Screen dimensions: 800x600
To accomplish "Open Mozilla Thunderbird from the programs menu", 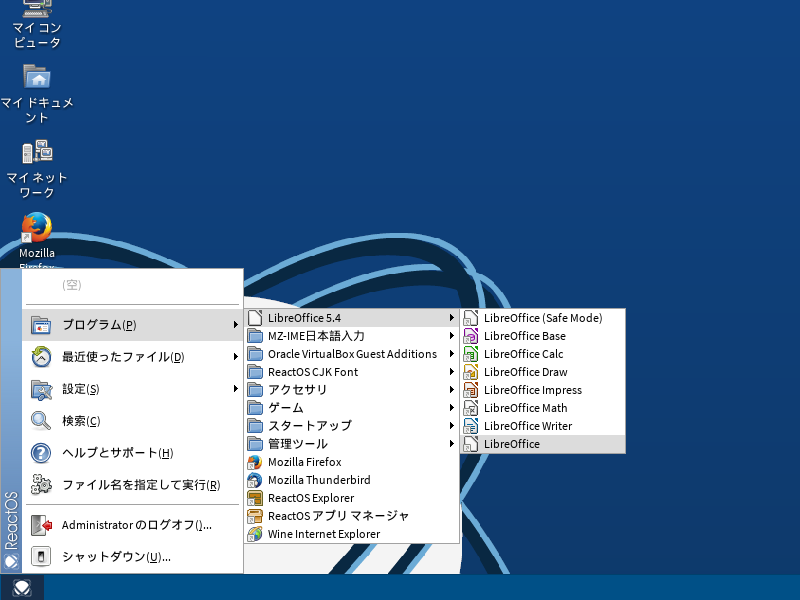I will click(319, 480).
